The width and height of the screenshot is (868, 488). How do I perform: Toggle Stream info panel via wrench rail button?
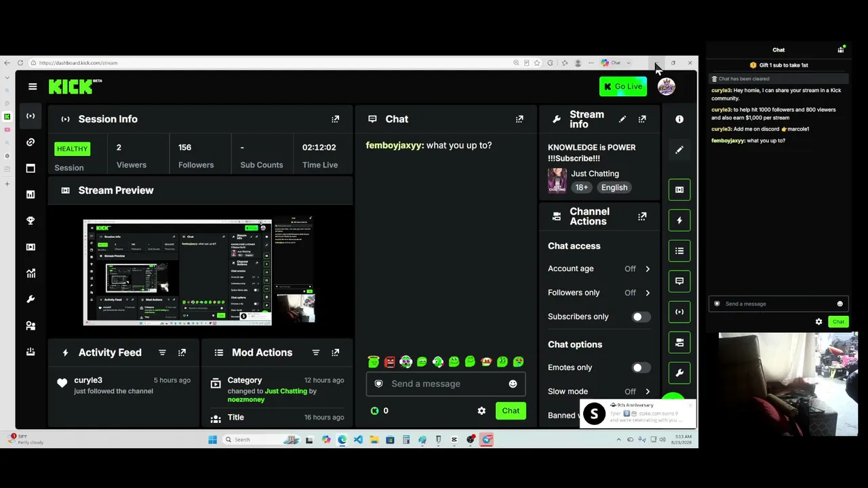[x=679, y=373]
